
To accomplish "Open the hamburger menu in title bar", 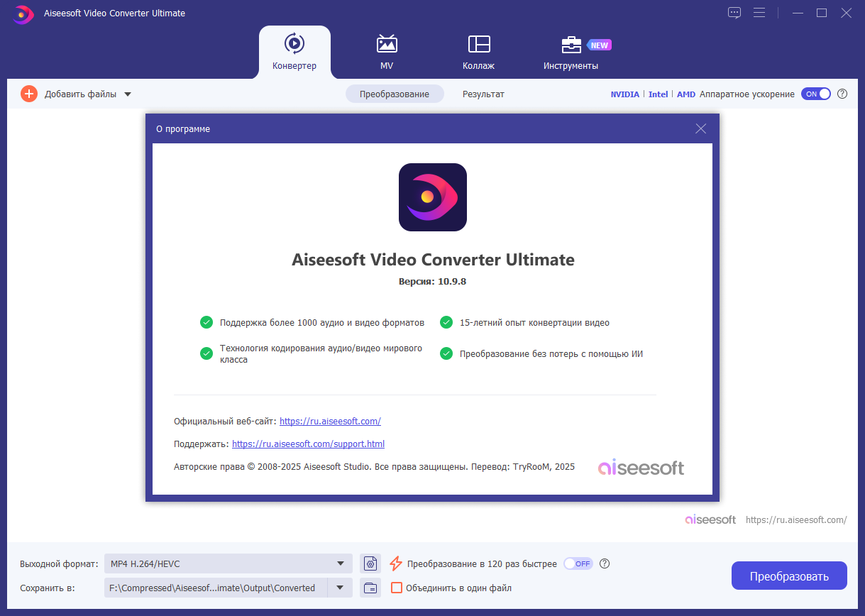I will [x=759, y=13].
